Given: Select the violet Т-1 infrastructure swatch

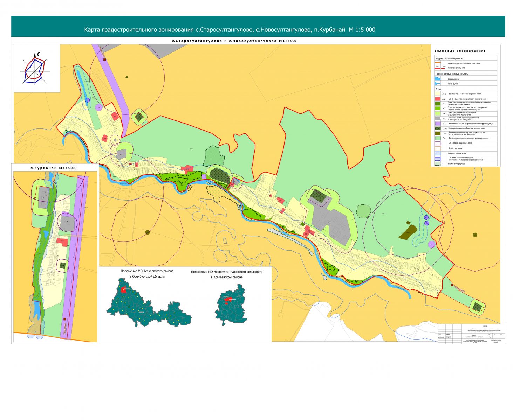Looking at the screenshot, I should click(x=438, y=123).
